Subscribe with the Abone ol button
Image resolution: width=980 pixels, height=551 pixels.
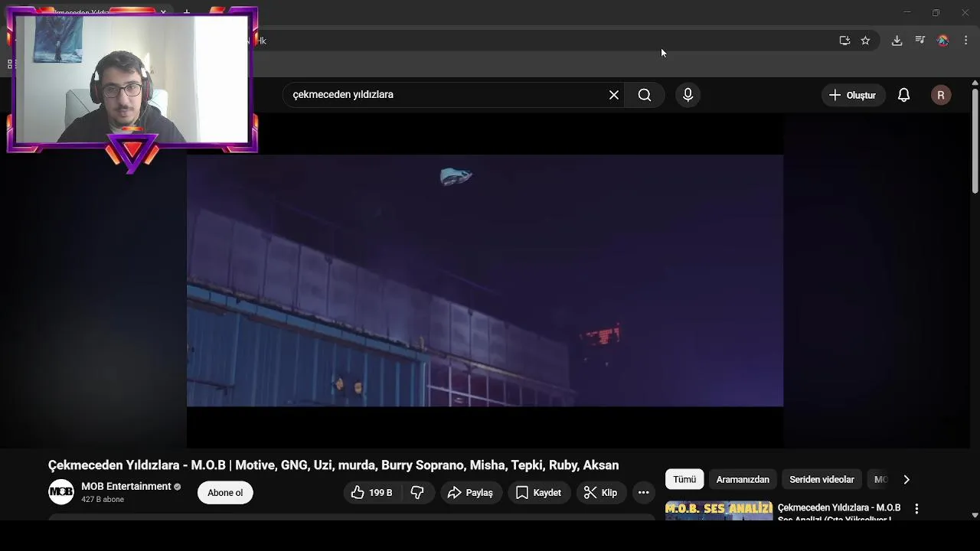tap(225, 493)
